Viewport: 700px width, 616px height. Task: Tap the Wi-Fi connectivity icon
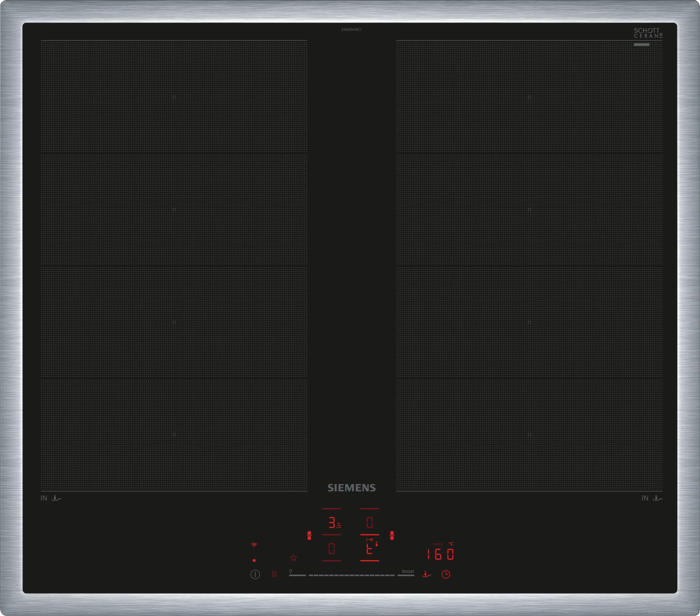(254, 545)
